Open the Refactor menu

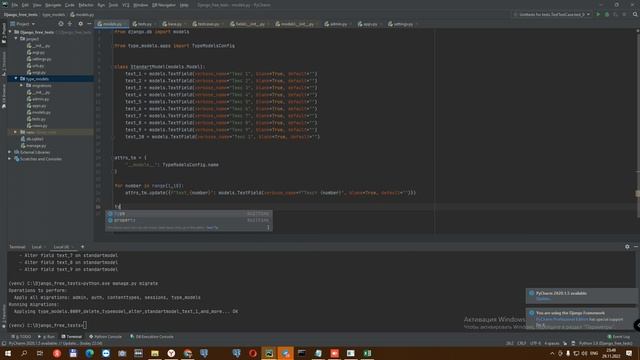pyautogui.click(x=86, y=5)
